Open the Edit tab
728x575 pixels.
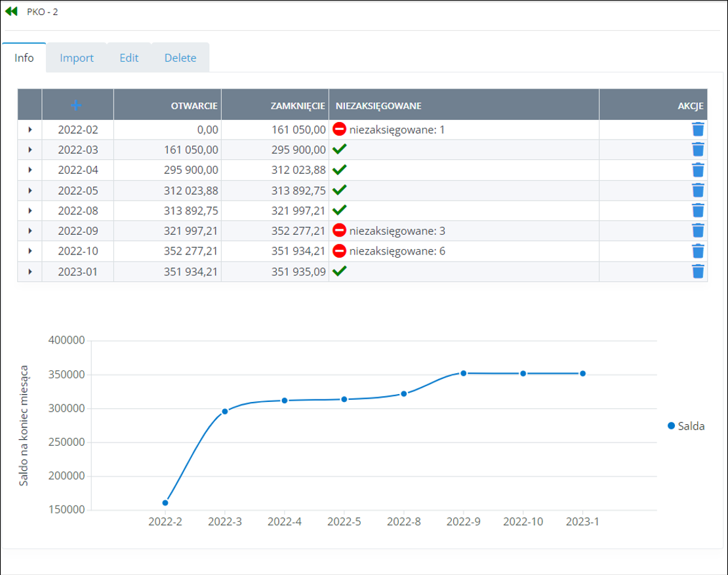129,58
